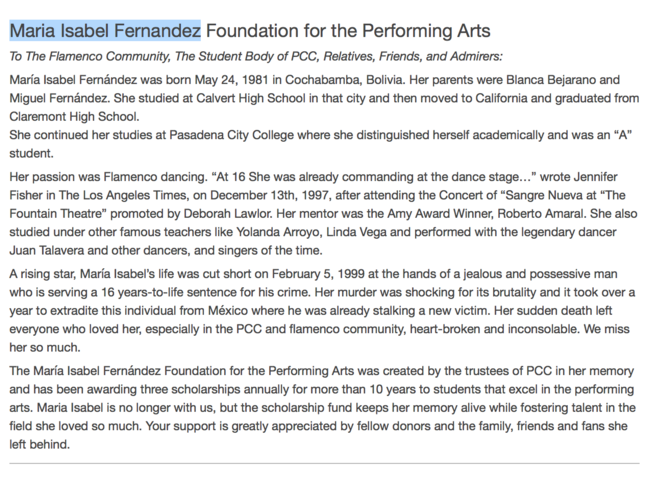Click 'left behind.' at the end
Screen dimensions: 646x479
pos(40,444)
